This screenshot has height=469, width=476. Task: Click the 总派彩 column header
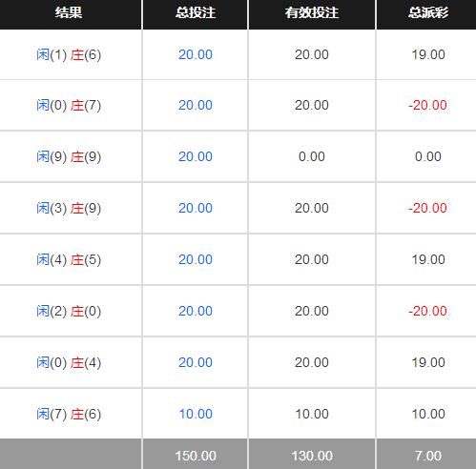pos(426,14)
